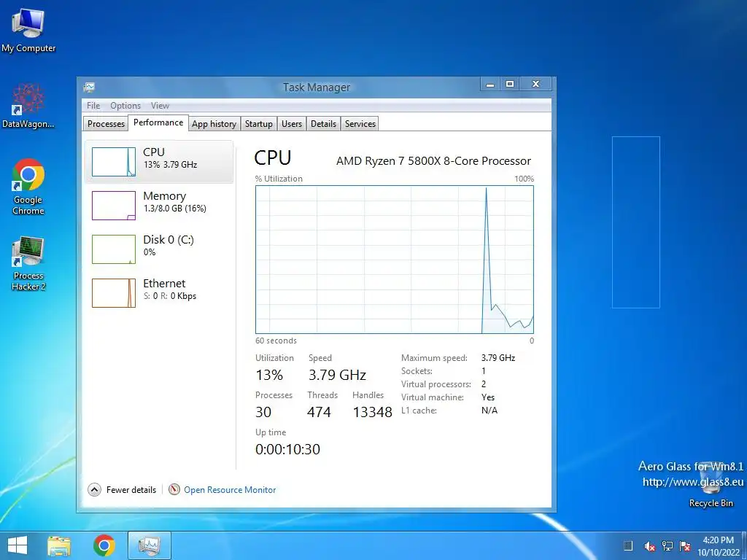The width and height of the screenshot is (747, 560).
Task: Click the Virtual machine Yes value
Action: pyautogui.click(x=488, y=397)
